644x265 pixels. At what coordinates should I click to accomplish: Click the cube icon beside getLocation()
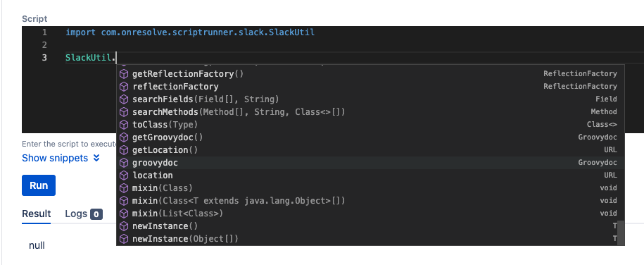coord(124,150)
